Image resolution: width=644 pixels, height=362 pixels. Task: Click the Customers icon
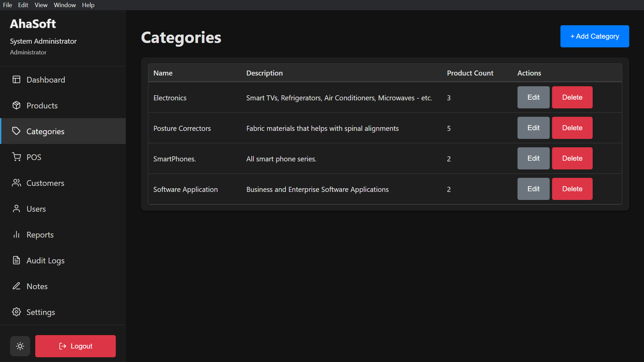pyautogui.click(x=17, y=183)
